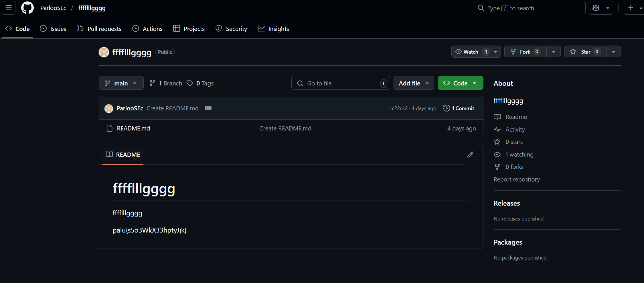The height and width of the screenshot is (283, 644).
Task: Open the 0 Tags link
Action: pyautogui.click(x=200, y=83)
